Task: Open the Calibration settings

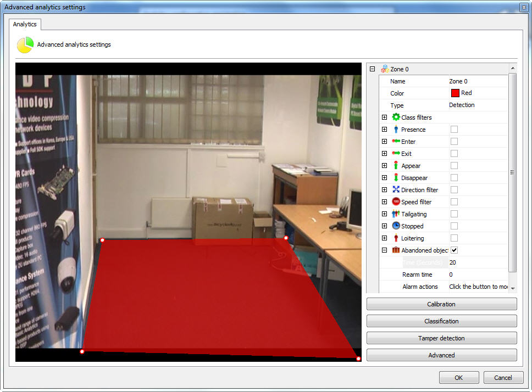Action: [441, 304]
